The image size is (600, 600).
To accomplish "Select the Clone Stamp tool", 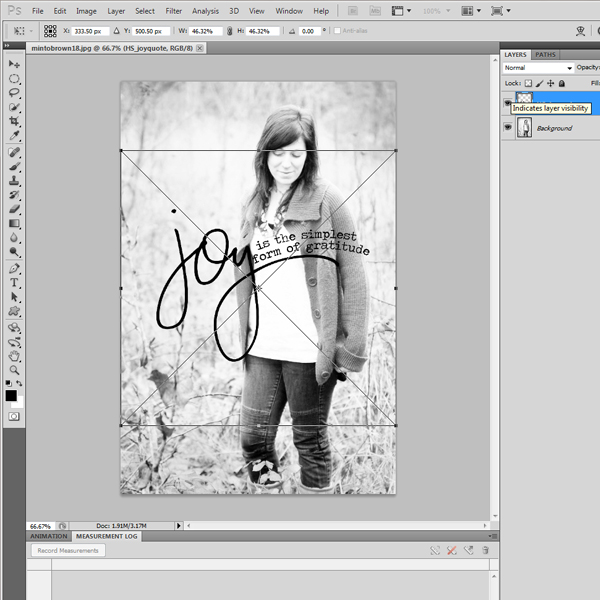I will (x=14, y=181).
